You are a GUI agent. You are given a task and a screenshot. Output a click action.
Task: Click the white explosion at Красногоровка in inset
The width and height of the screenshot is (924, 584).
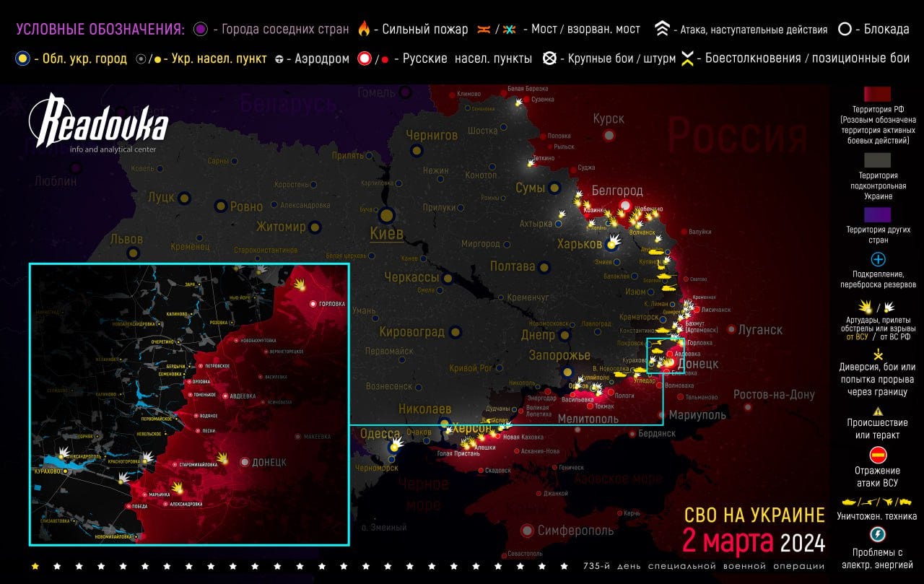point(147,458)
